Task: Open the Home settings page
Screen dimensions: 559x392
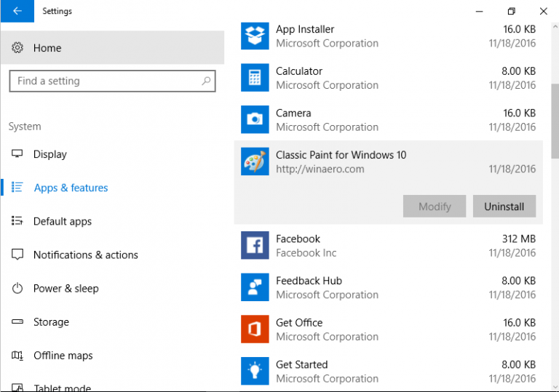Action: 47,48
